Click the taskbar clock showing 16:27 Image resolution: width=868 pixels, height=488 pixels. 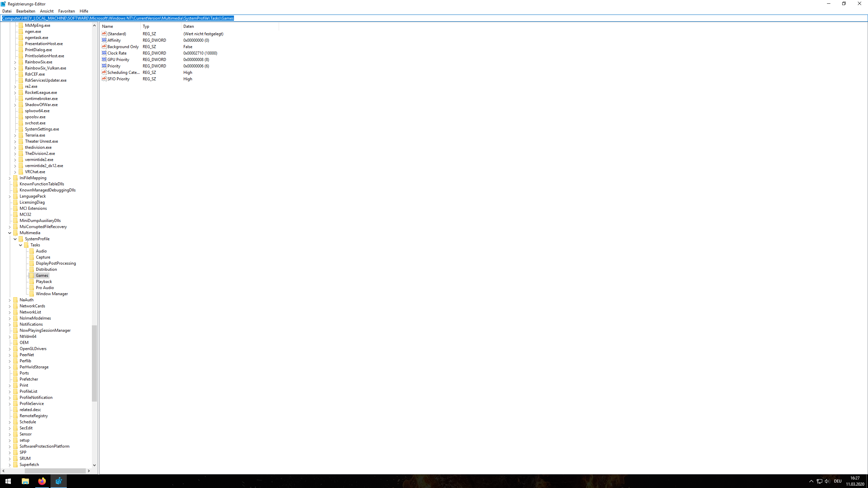tap(855, 481)
